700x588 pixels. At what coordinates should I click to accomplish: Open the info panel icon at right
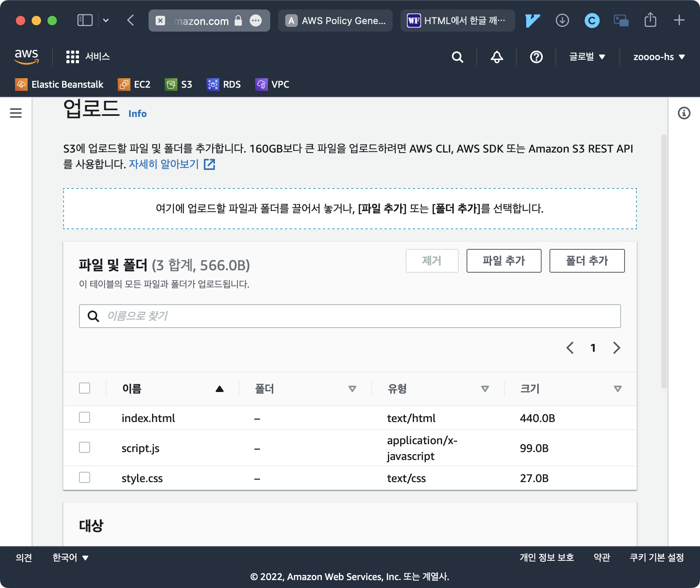(684, 113)
